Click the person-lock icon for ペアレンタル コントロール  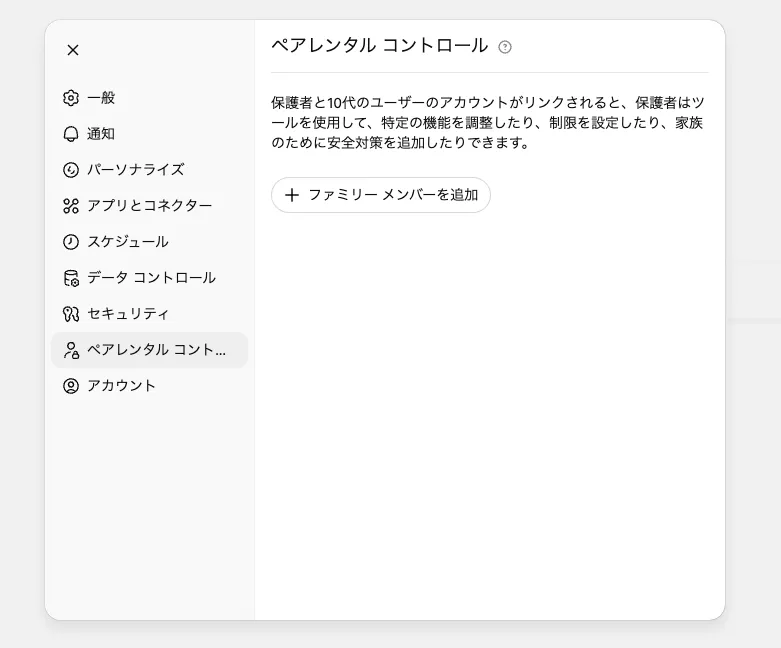pyautogui.click(x=71, y=350)
